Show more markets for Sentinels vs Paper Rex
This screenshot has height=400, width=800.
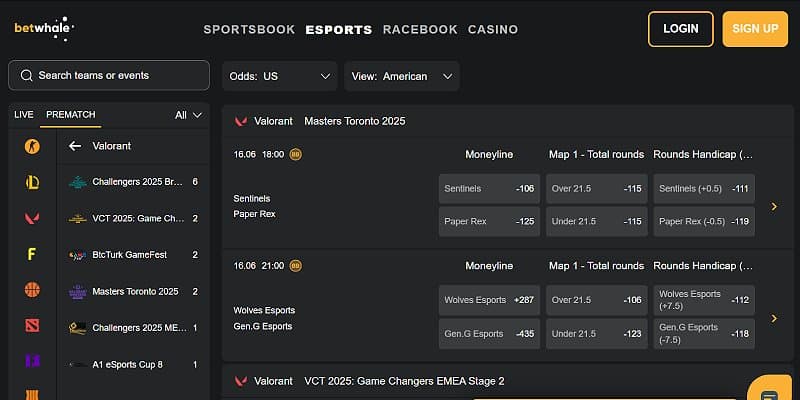tap(774, 206)
